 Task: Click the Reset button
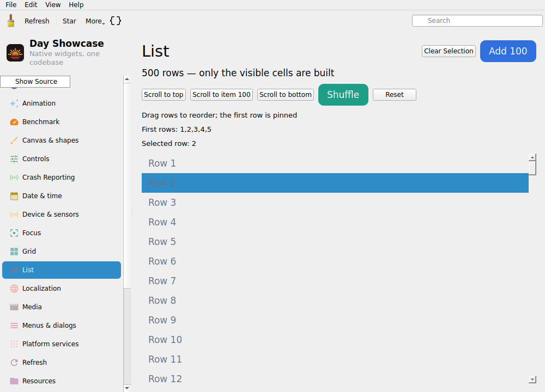point(395,95)
